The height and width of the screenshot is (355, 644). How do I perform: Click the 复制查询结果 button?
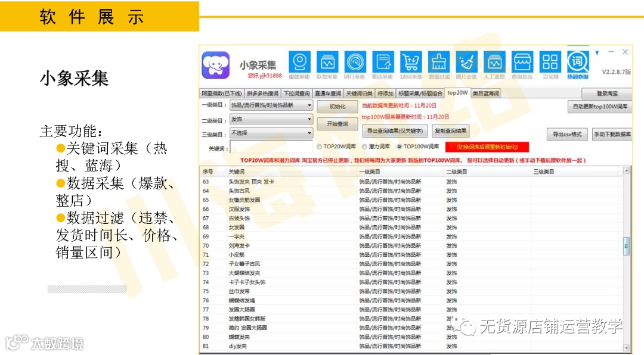[451, 131]
